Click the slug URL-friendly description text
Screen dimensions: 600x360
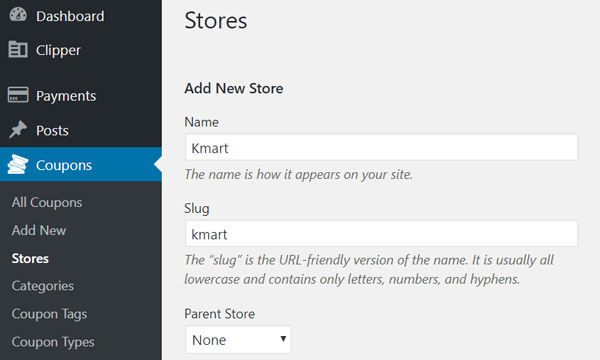click(369, 270)
